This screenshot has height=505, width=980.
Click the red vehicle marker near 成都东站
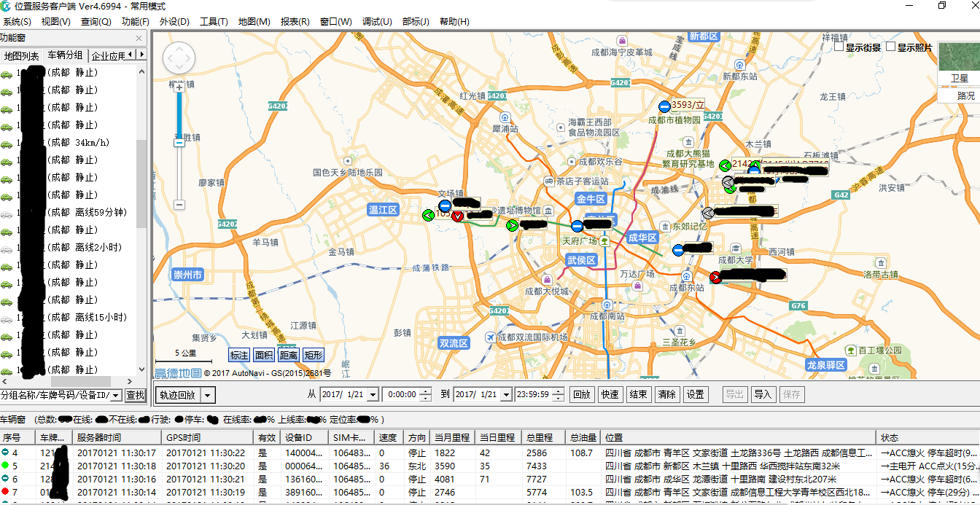(x=715, y=276)
